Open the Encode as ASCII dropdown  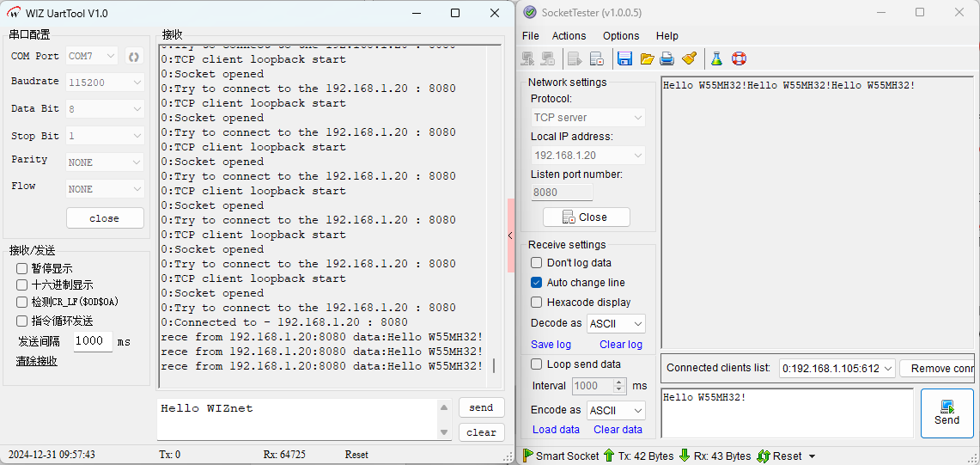[x=616, y=411]
